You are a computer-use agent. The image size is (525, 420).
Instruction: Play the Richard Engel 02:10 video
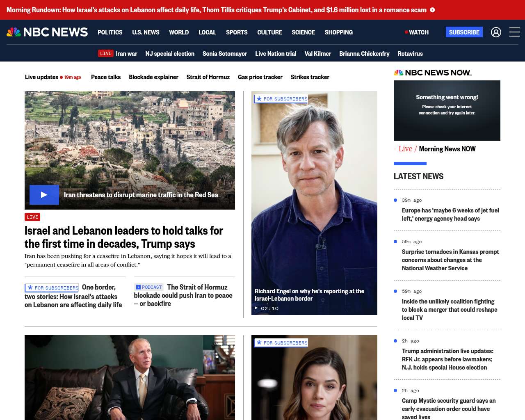click(x=257, y=308)
